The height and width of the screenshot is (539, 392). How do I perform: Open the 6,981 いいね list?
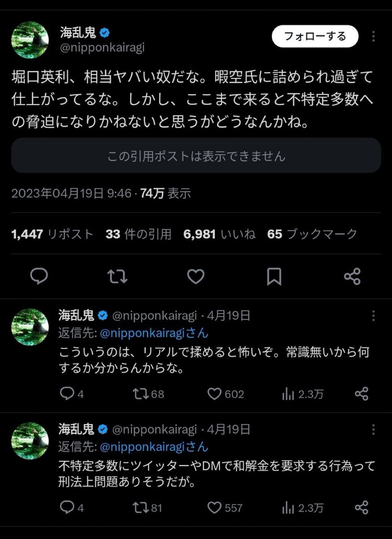point(219,234)
